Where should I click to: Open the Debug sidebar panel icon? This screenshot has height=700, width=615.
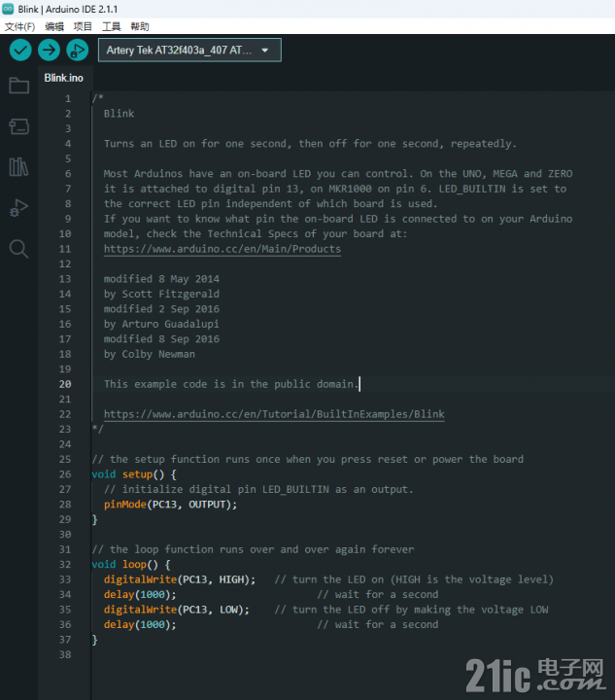[x=18, y=208]
